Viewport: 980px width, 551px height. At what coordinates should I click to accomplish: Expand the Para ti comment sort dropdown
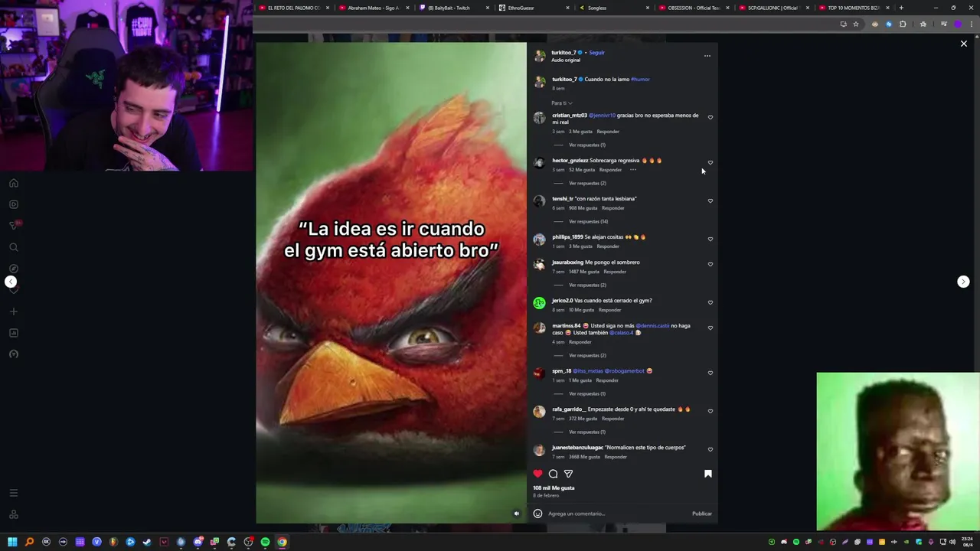pyautogui.click(x=562, y=103)
